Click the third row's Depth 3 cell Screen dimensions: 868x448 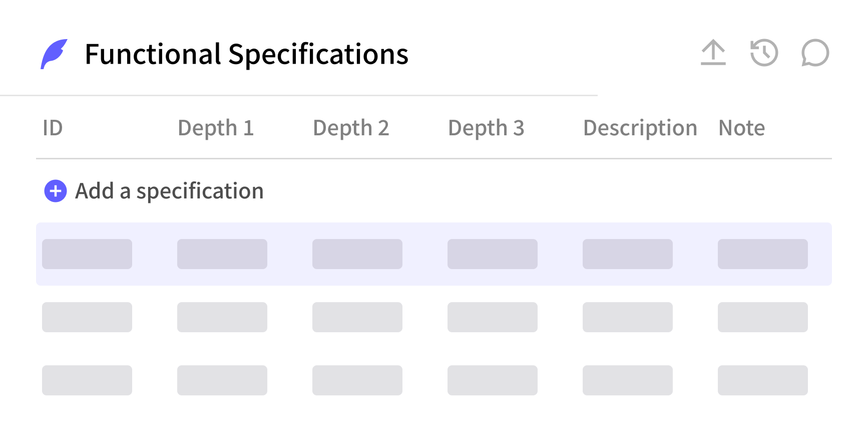(x=493, y=380)
